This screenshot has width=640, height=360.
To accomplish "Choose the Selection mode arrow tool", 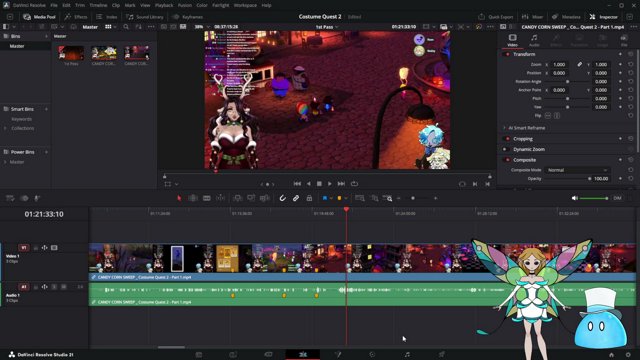I will [x=179, y=198].
